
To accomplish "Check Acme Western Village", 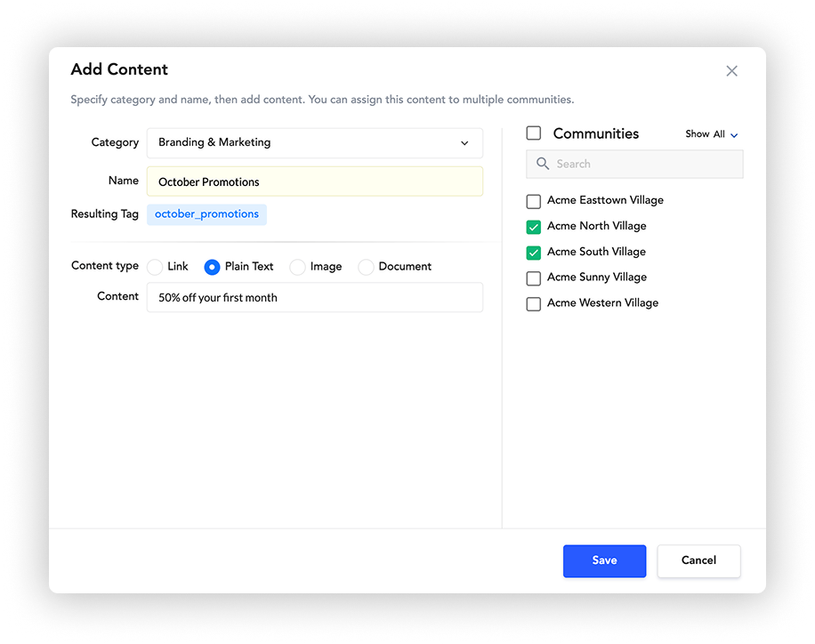I will coord(533,303).
